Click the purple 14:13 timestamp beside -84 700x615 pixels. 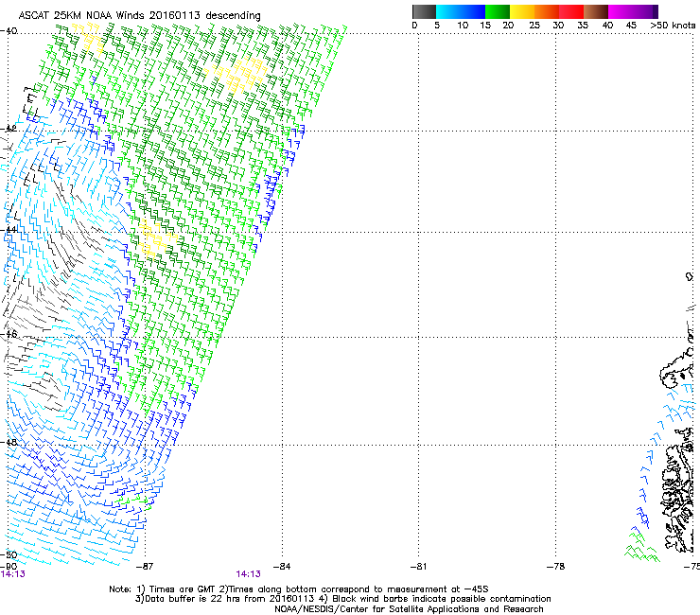click(x=248, y=574)
